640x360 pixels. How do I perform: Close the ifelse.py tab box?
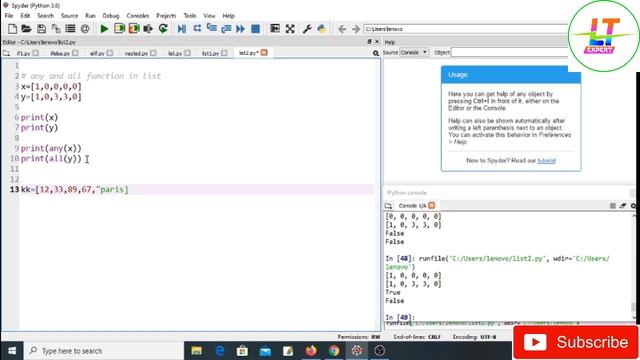coord(75,53)
